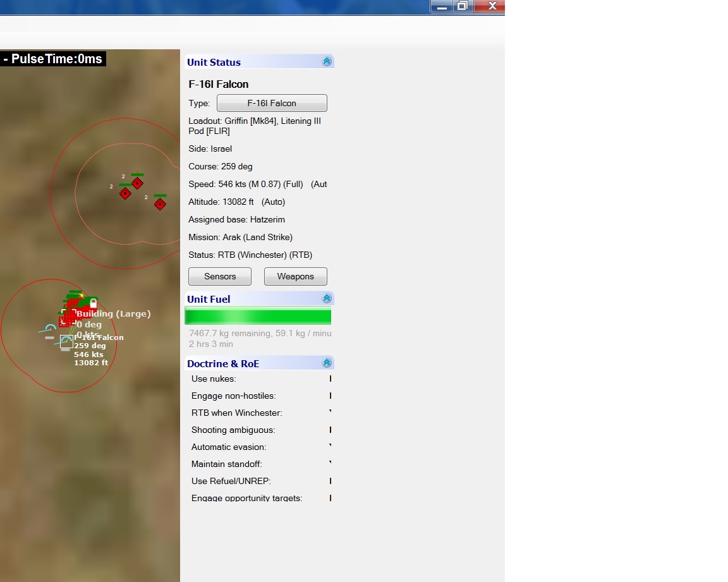Click the 7467.7 kg remaining fuel text
The height and width of the screenshot is (582, 728).
pyautogui.click(x=260, y=333)
